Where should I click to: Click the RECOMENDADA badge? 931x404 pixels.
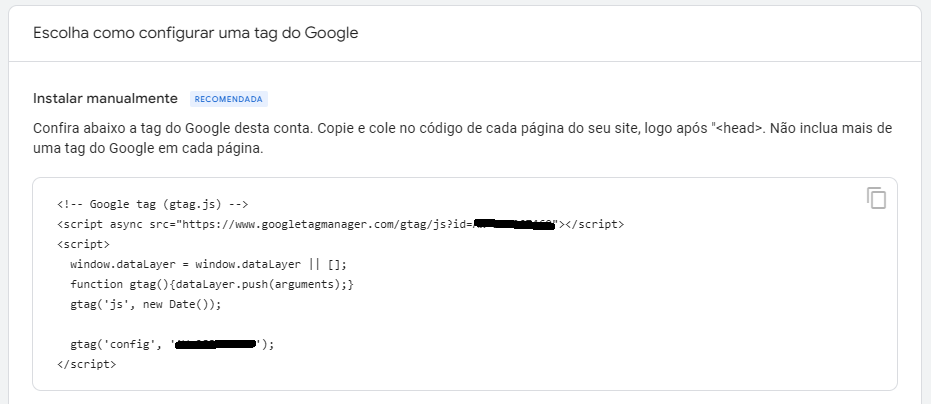[x=229, y=99]
